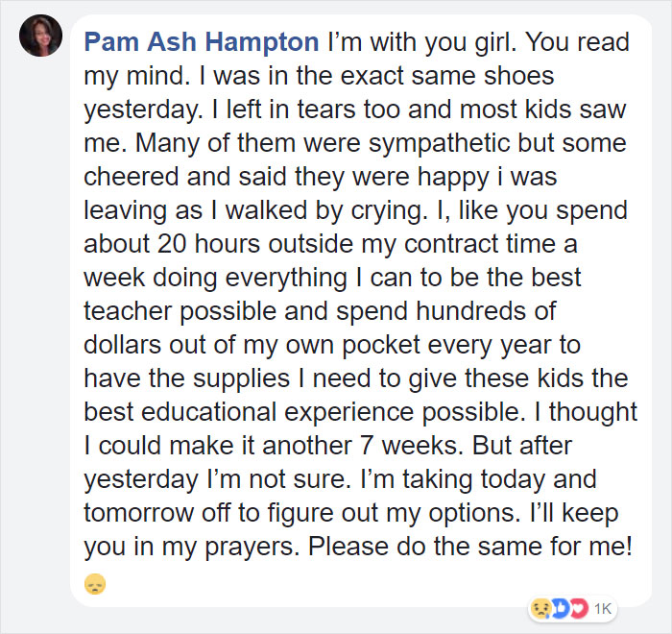
Task: Click the blue Like thumbs-up reaction icon
Action: (560, 608)
